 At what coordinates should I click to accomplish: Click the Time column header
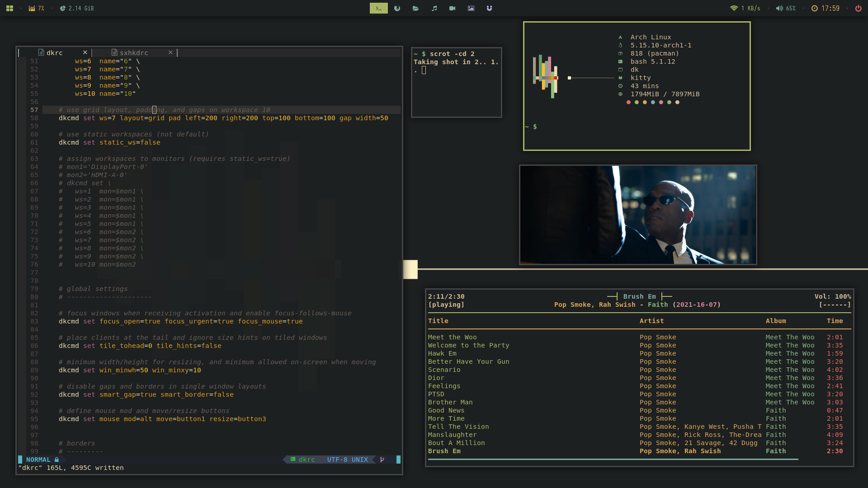click(835, 321)
